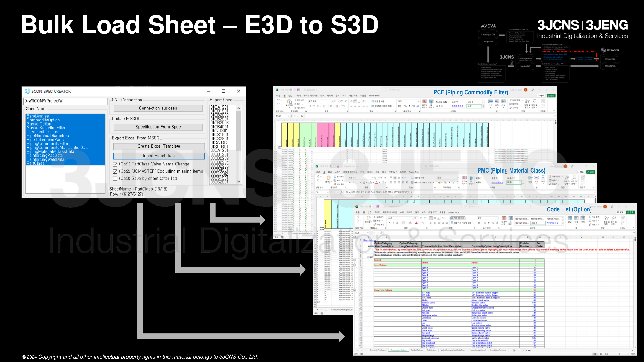Click the Insert Excel Data button
This screenshot has width=644, height=362.
tap(159, 156)
